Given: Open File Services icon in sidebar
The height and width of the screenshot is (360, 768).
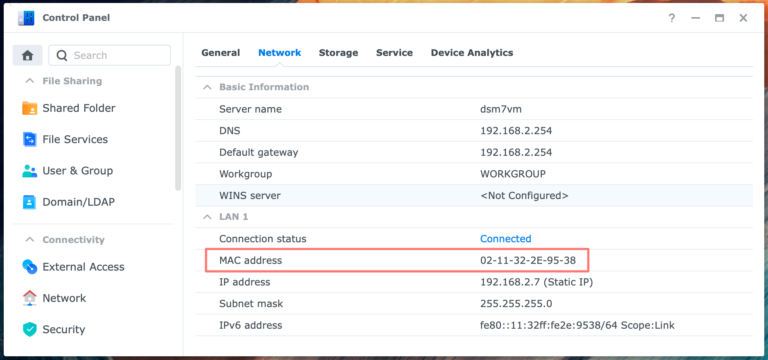Looking at the screenshot, I should coord(29,140).
